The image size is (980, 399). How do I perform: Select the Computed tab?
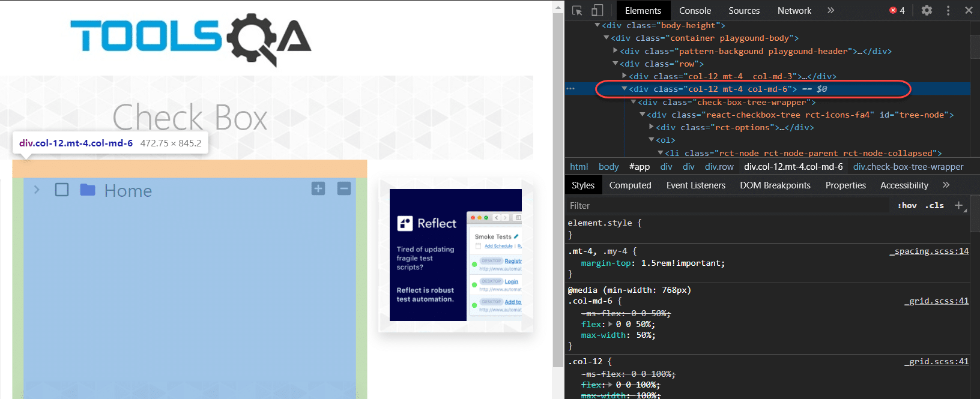click(630, 185)
